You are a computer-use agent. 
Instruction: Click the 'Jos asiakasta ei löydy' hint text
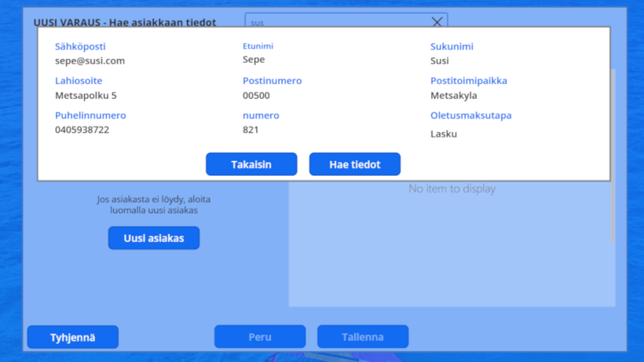click(154, 204)
